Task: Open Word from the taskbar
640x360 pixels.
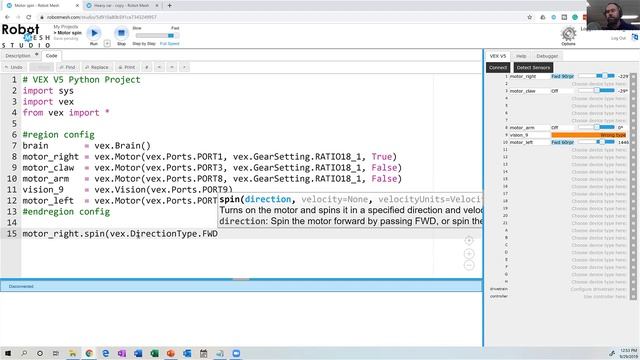Action: pyautogui.click(x=138, y=353)
